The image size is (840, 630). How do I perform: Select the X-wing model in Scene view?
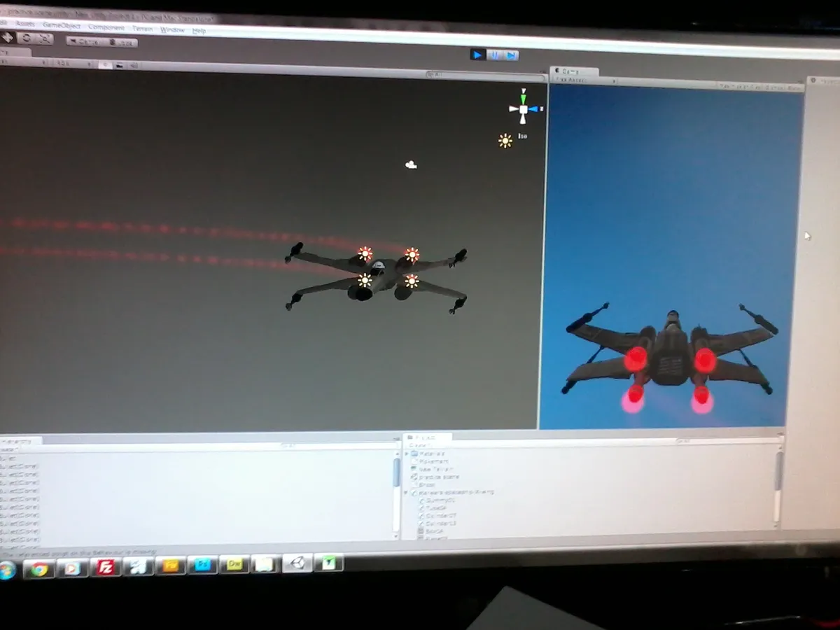(x=377, y=277)
